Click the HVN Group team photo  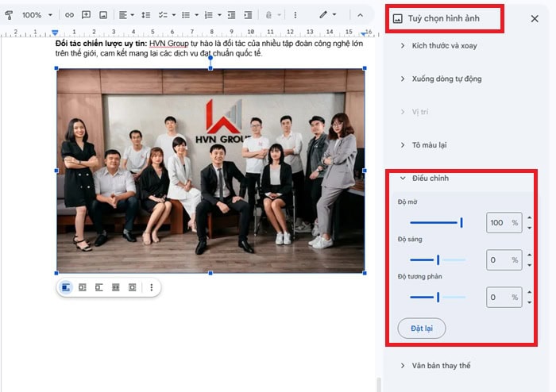point(210,171)
